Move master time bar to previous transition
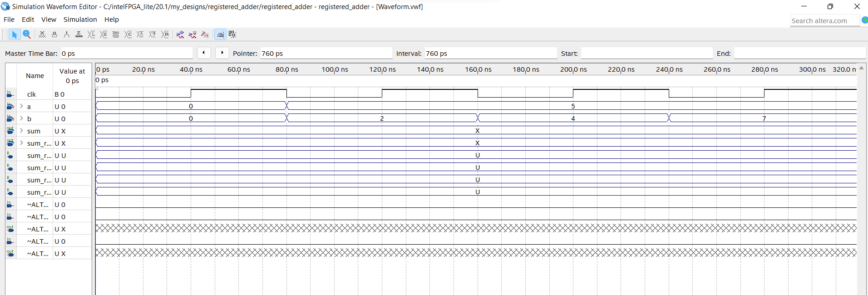Viewport: 868px width, 295px height. (204, 53)
